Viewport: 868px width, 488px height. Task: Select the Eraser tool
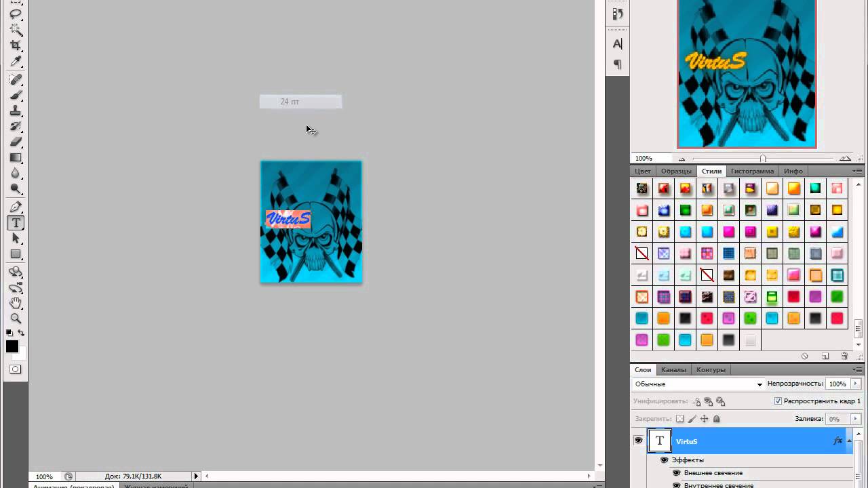click(16, 142)
